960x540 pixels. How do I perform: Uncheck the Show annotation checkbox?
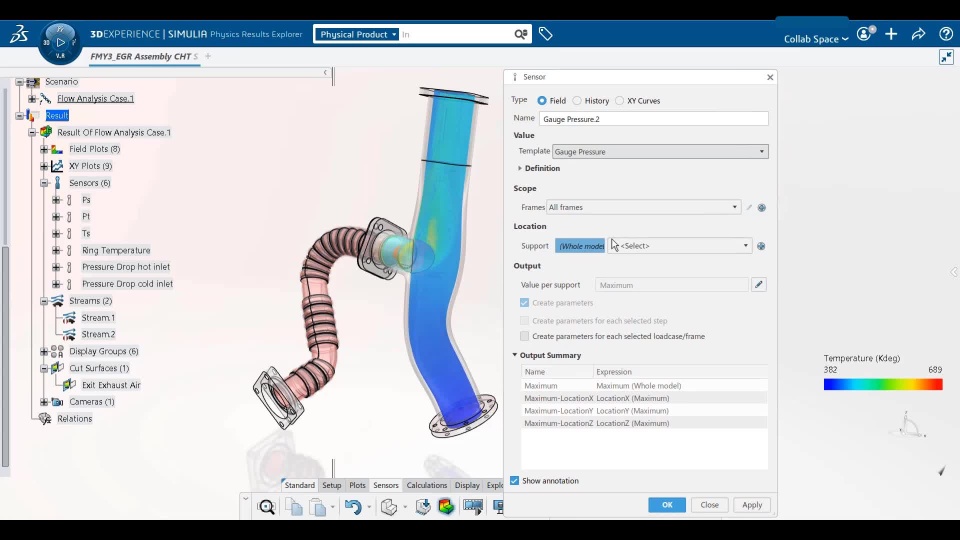click(515, 481)
